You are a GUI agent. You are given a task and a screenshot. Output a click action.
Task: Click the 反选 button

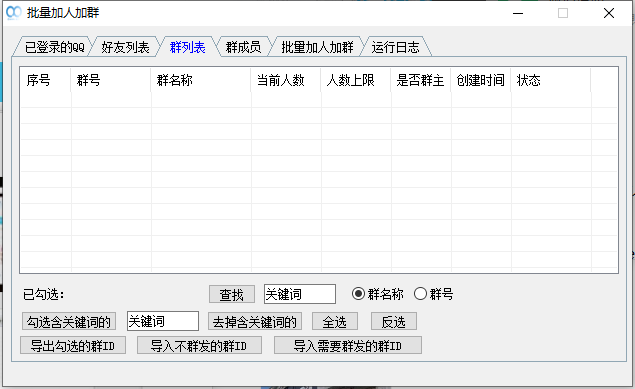click(x=394, y=322)
